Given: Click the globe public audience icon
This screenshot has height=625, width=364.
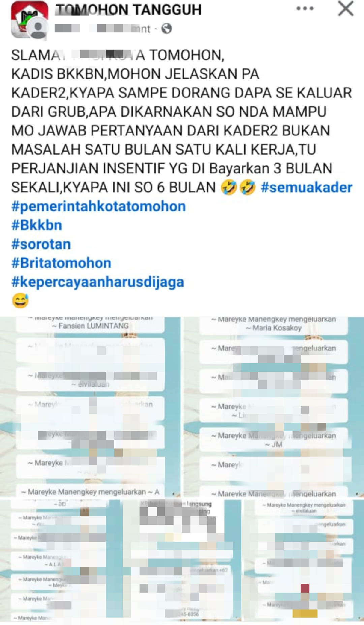Looking at the screenshot, I should [166, 29].
